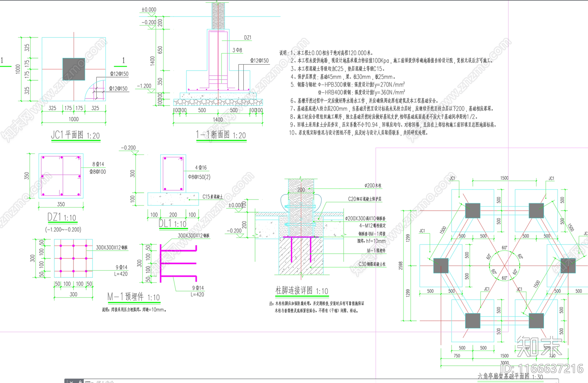Select the (-1.200~-0.200) elevation range text
Image resolution: width=588 pixels, height=383 pixels.
(x=63, y=229)
